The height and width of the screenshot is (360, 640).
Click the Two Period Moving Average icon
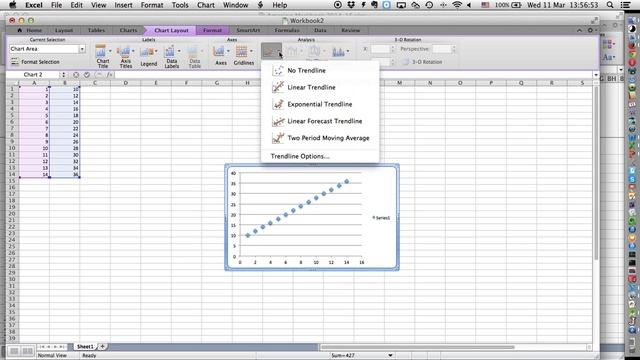[x=278, y=138]
